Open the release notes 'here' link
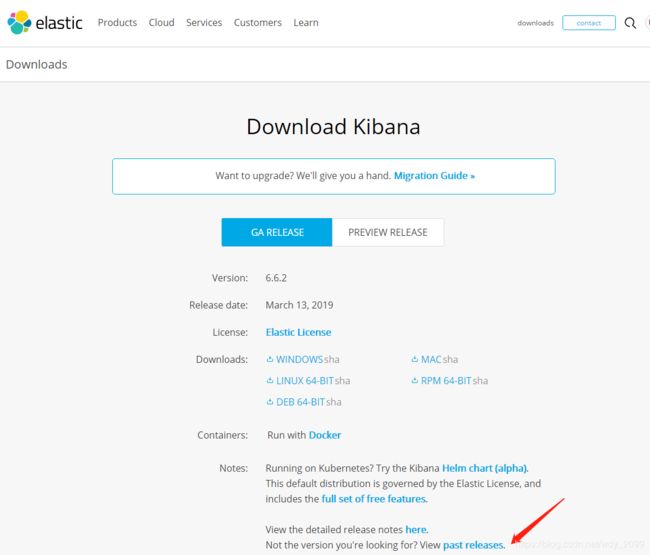The width and height of the screenshot is (650, 555). tap(417, 529)
